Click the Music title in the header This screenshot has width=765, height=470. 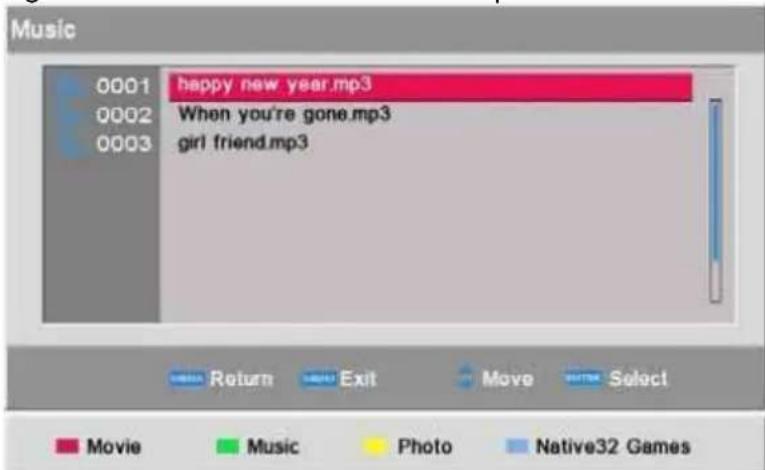(x=43, y=29)
